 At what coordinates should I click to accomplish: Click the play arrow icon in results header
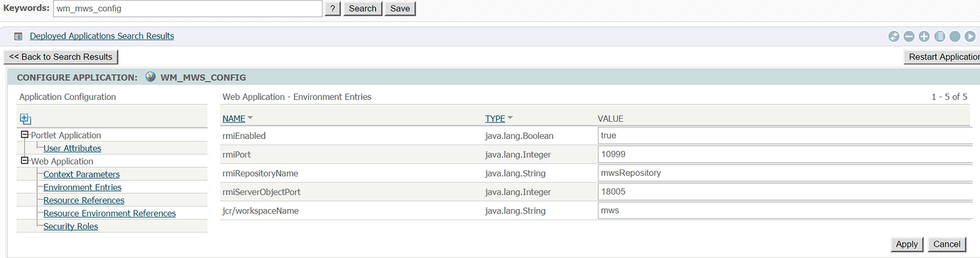click(970, 36)
